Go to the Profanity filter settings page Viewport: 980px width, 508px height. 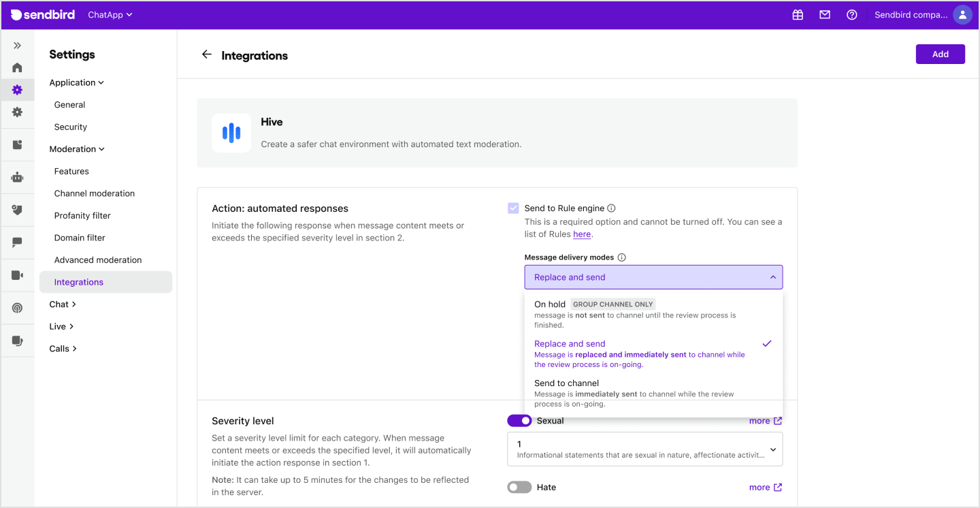click(x=82, y=215)
